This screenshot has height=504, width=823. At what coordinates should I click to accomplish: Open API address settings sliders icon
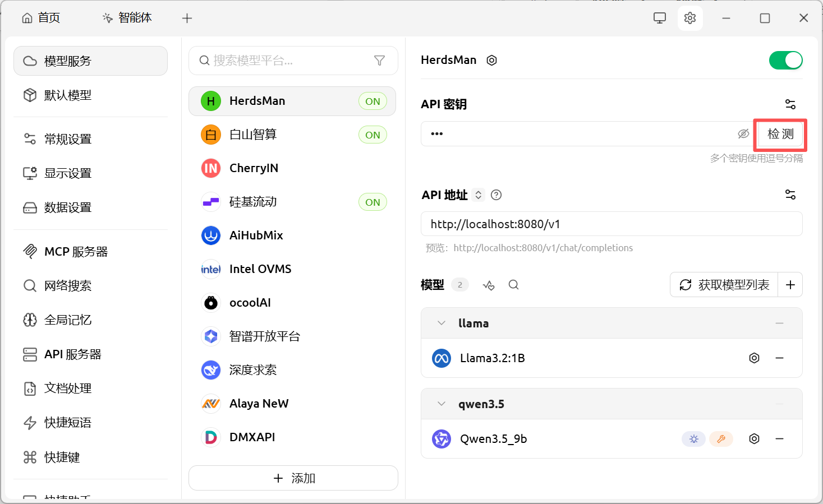[x=790, y=195]
